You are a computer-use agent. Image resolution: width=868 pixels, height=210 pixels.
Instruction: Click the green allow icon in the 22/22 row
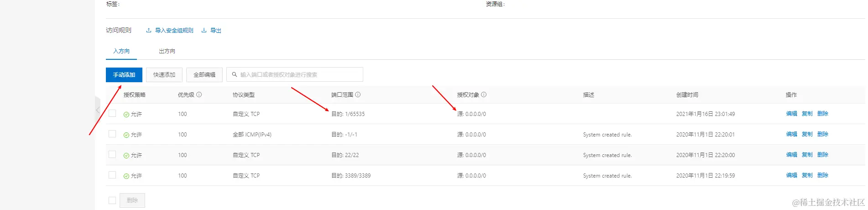coord(126,156)
